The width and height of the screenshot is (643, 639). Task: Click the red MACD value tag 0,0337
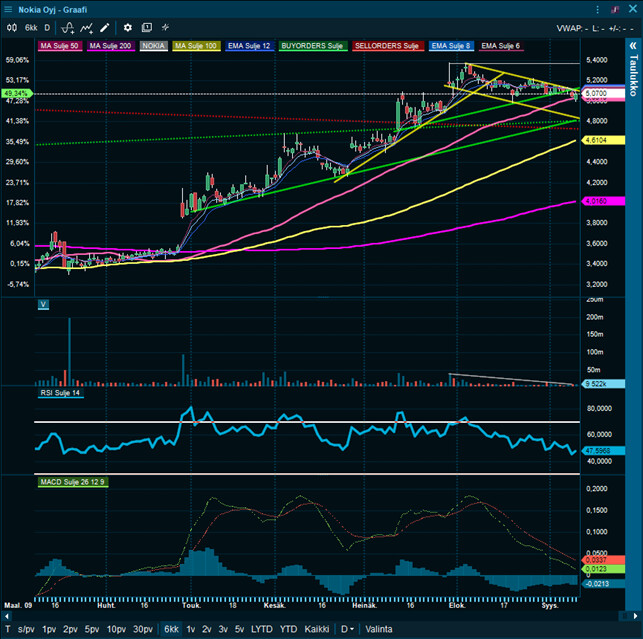(603, 560)
